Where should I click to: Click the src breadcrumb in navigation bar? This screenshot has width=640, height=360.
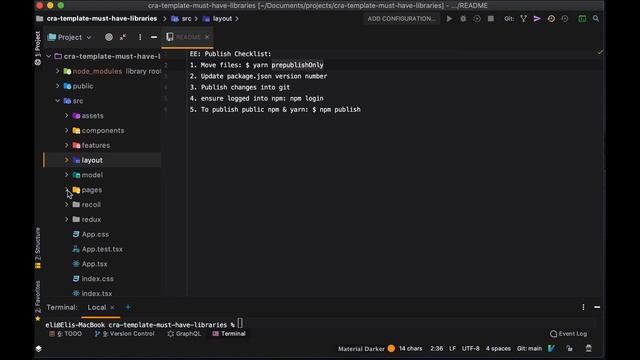182,19
